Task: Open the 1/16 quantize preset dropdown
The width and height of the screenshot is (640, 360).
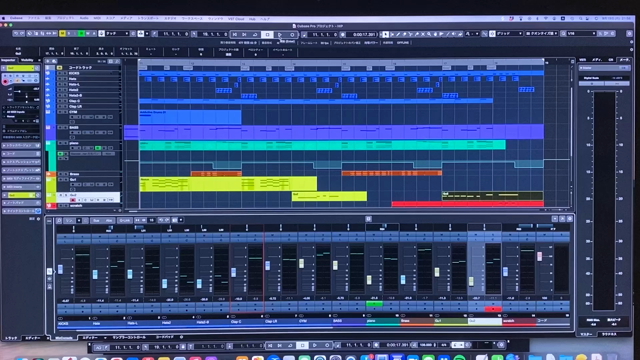Action: click(x=581, y=33)
